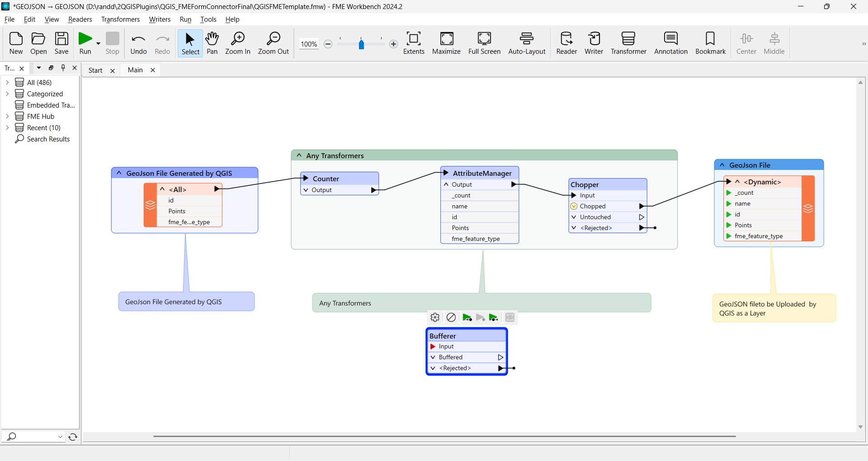Run the workspace with green Run button
Viewport: 868px width, 461px height.
pyautogui.click(x=85, y=43)
